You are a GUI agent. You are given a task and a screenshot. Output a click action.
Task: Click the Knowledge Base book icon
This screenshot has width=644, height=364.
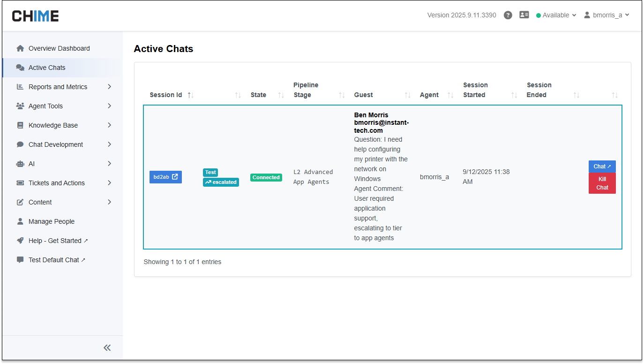click(20, 125)
